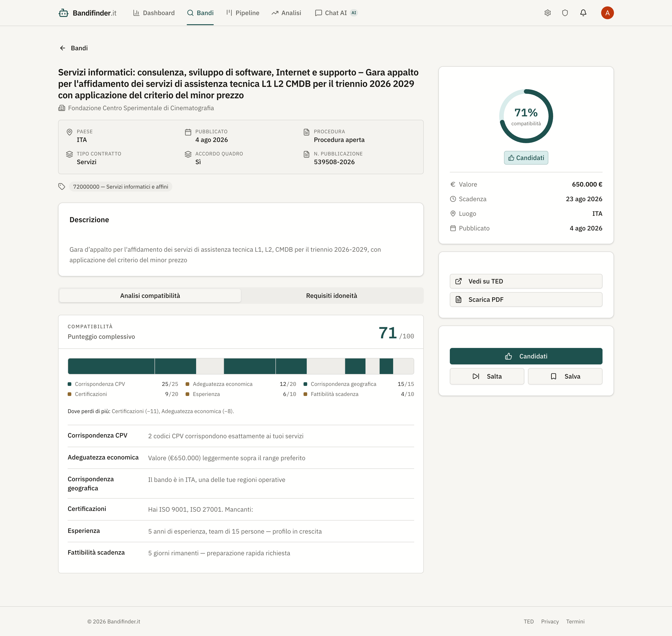Open the Termini footer link

[x=575, y=621]
